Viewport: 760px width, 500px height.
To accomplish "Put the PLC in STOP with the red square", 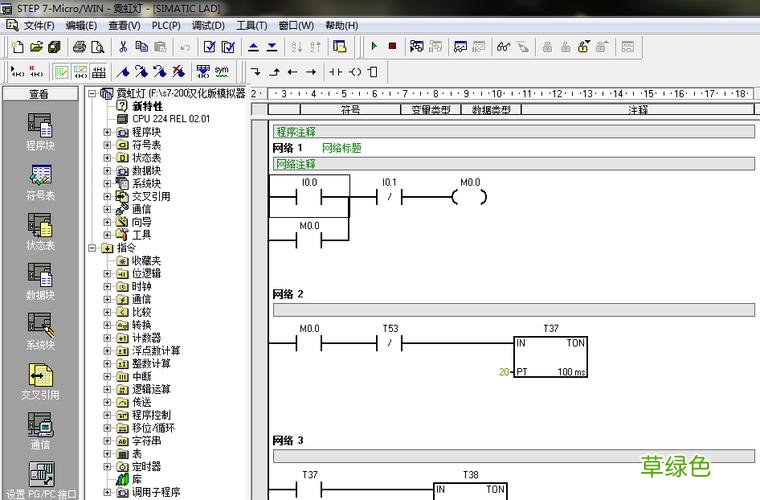I will (392, 47).
